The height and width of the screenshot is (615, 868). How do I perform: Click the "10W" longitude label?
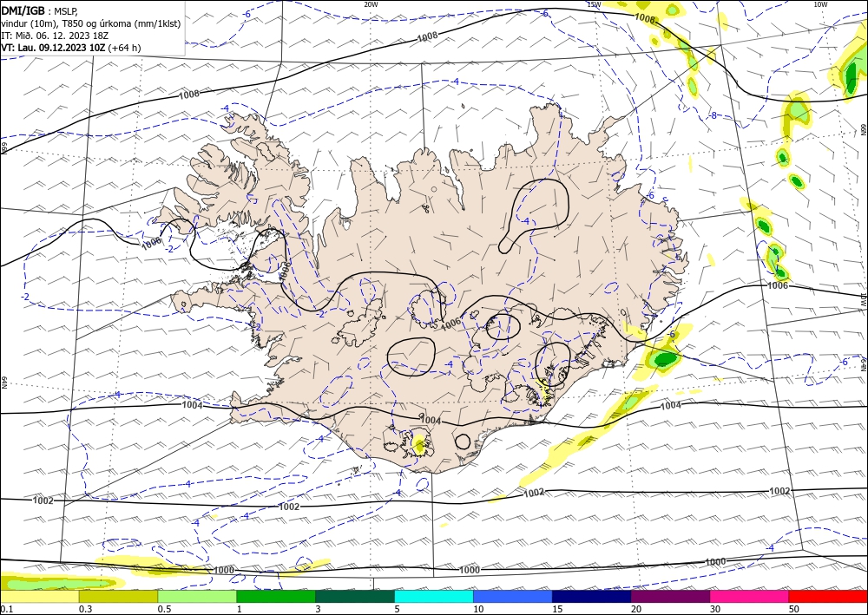pyautogui.click(x=820, y=4)
